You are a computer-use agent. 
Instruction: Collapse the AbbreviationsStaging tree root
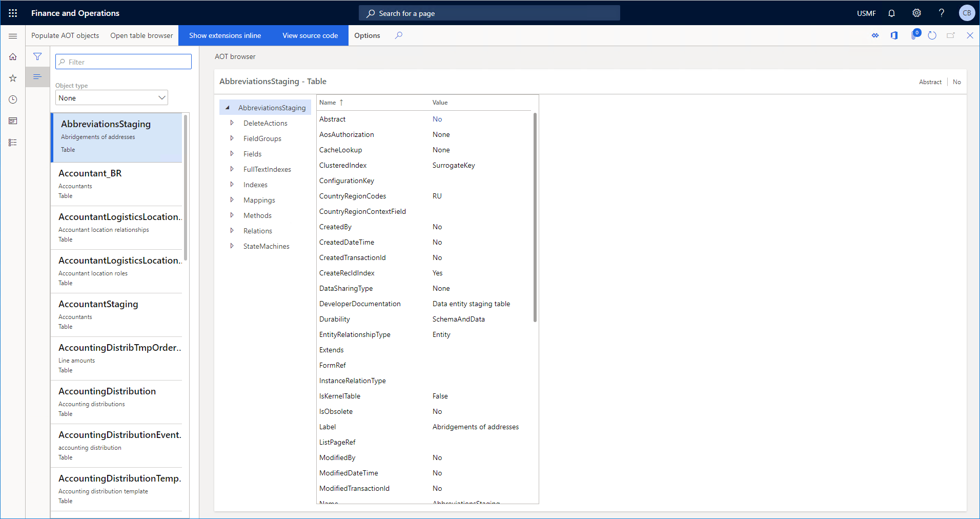227,108
